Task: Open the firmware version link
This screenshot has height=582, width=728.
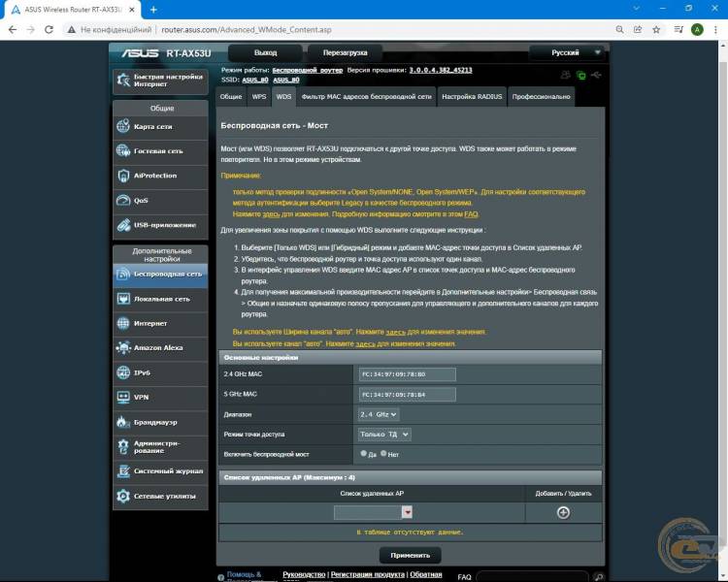Action: pyautogui.click(x=440, y=70)
